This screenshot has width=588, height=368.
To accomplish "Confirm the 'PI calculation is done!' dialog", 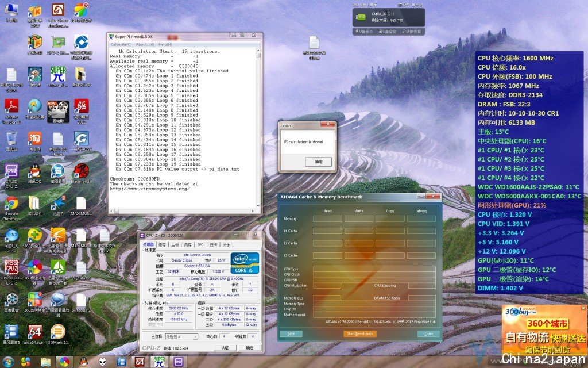I will pos(318,162).
